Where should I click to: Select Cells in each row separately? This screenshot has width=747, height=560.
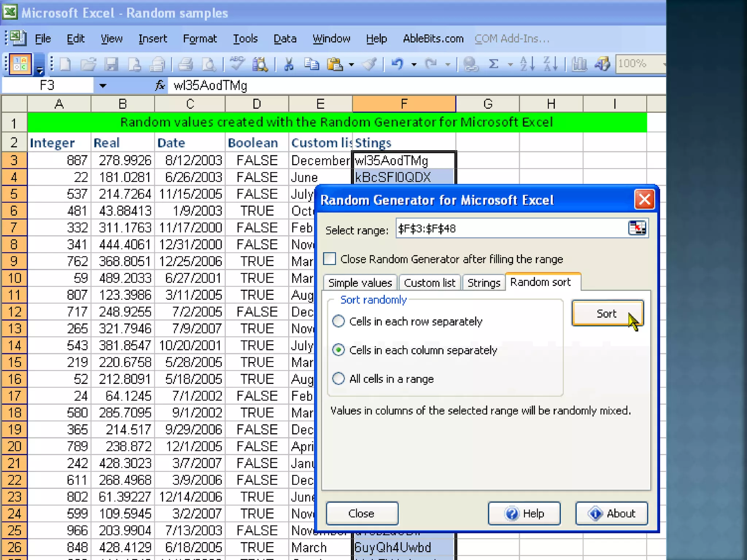click(338, 321)
